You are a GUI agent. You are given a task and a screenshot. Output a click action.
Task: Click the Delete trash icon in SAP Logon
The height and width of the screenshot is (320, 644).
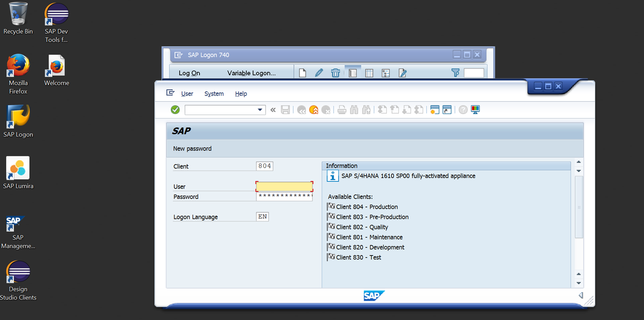coord(335,73)
